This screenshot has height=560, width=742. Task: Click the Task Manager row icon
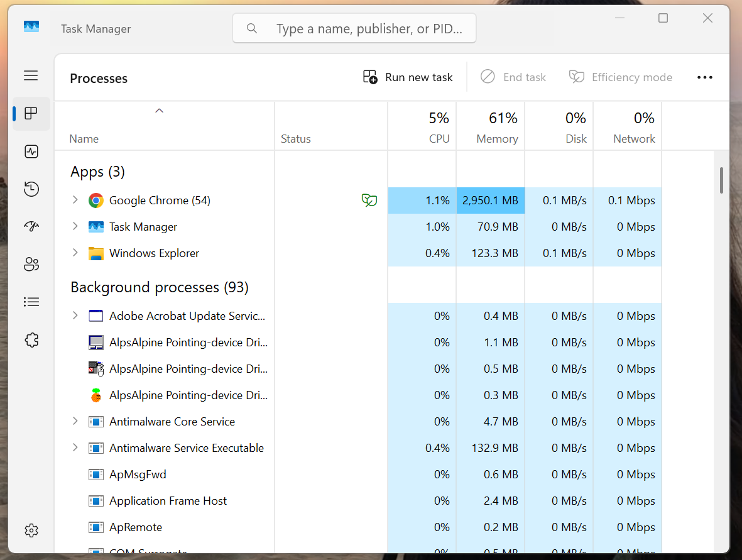pos(96,227)
